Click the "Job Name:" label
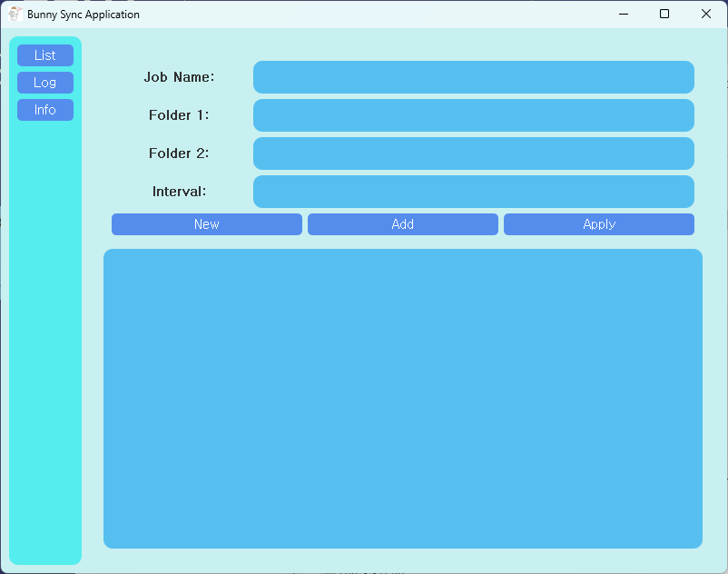Viewport: 728px width, 574px height. [179, 77]
